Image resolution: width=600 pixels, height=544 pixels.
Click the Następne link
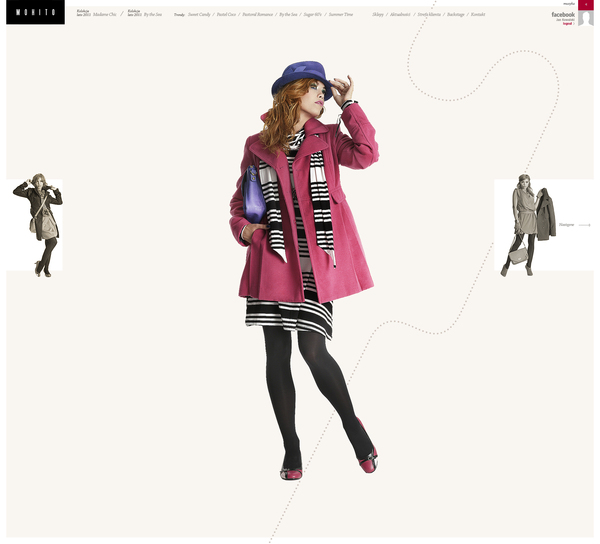(566, 225)
